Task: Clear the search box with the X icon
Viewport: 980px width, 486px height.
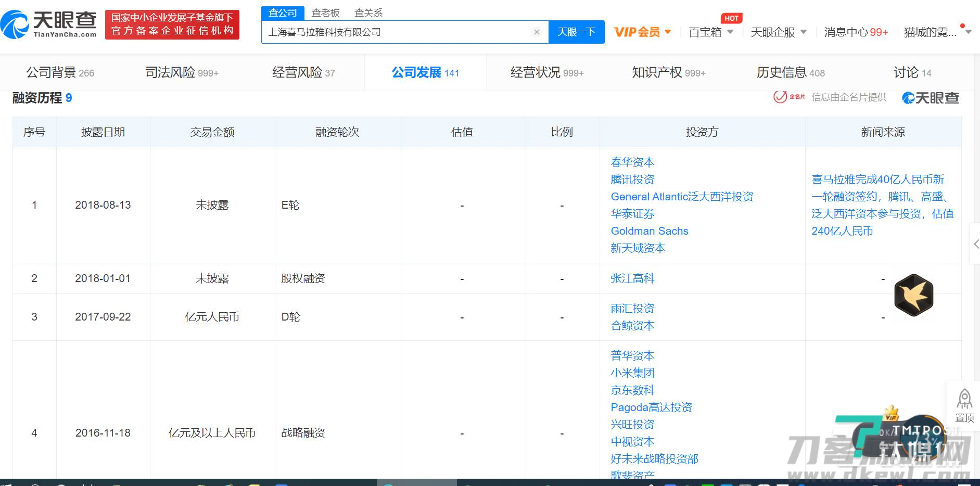Action: click(537, 32)
